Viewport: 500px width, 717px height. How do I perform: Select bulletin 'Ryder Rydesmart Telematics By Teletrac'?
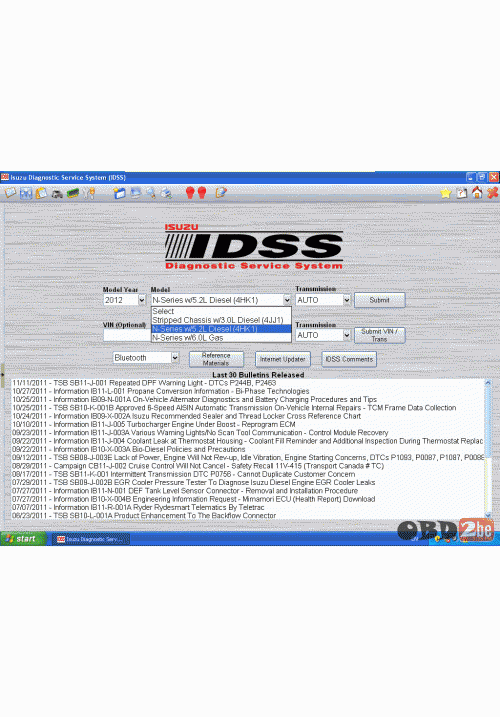coord(138,507)
